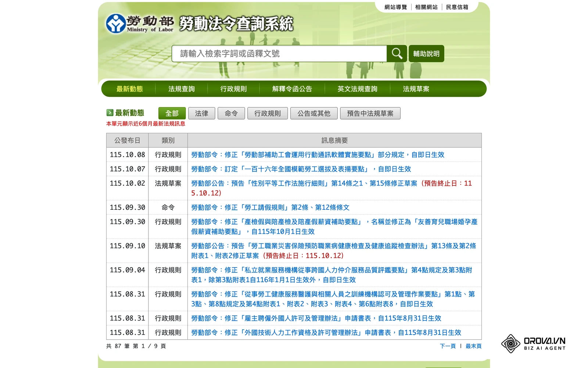Screen dimensions: 588x368
Task: Open the 勞動部補助工會運用行動通訊軟體實施要點 entry
Action: click(318, 155)
